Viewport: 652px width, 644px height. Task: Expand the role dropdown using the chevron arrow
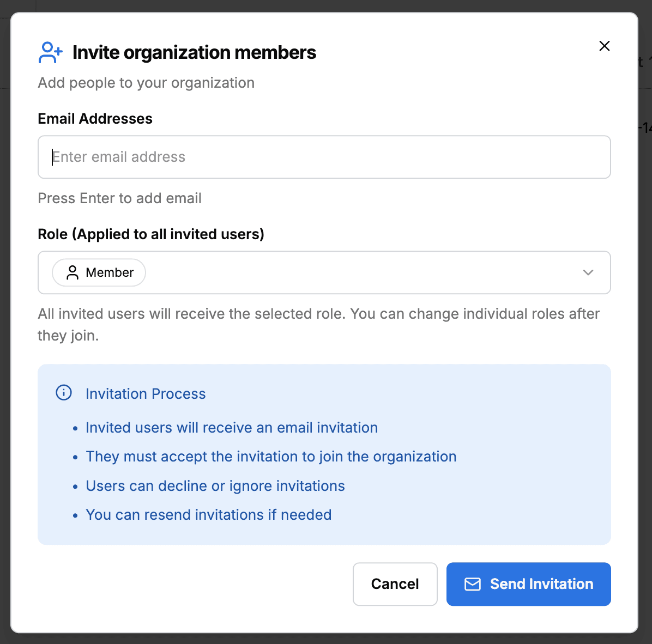click(588, 272)
